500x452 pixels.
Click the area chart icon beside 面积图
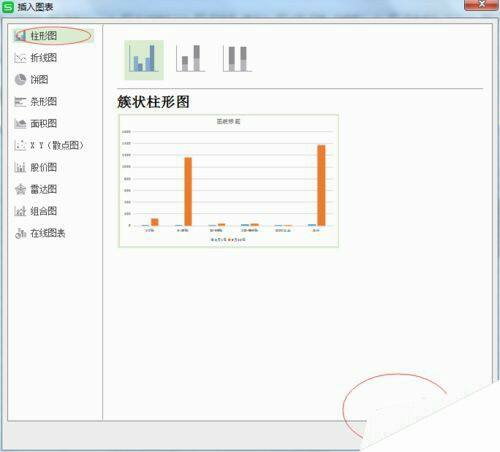coord(20,124)
